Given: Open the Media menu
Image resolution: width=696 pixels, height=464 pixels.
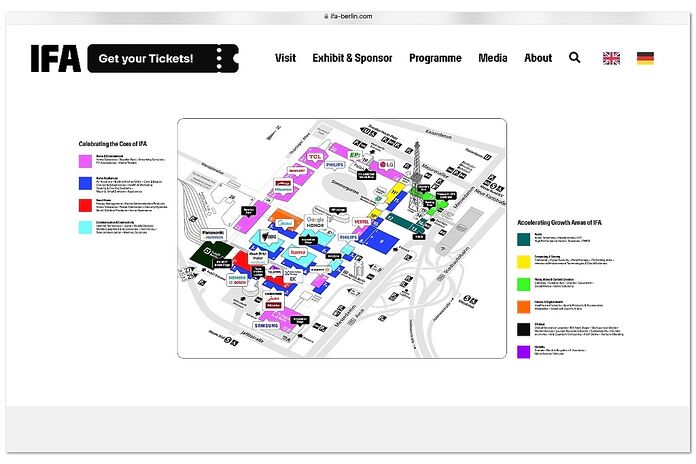Looking at the screenshot, I should 493,58.
